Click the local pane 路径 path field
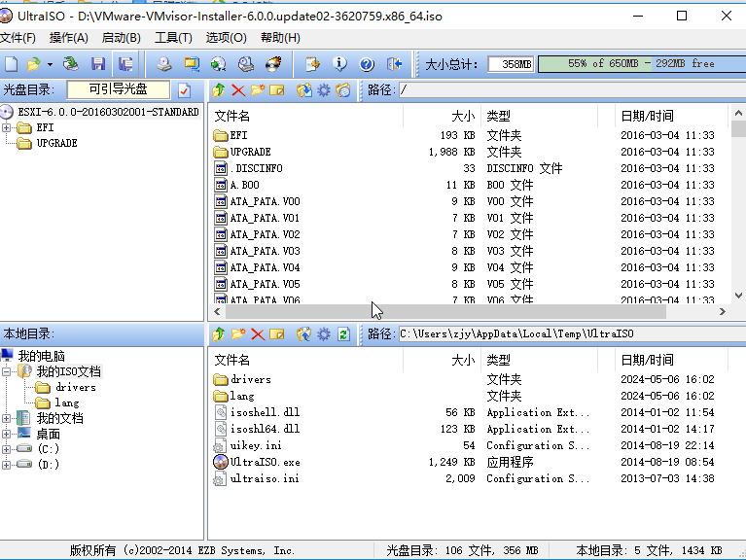Screen dimensions: 746x560 tap(572, 334)
